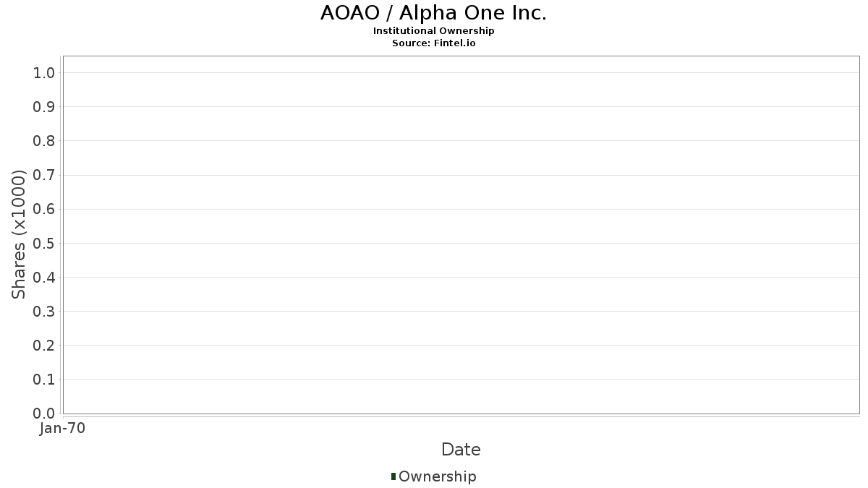Select the 0.8 y-axis tick label
This screenshot has height=488, width=868.
point(44,141)
